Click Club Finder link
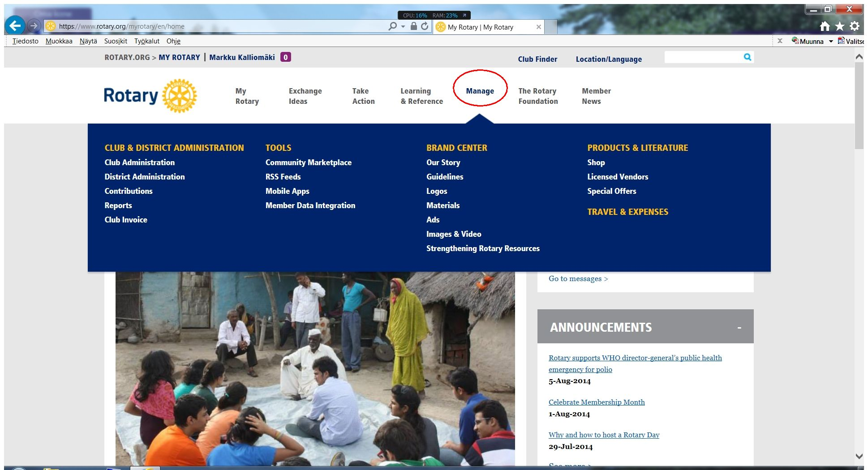 pyautogui.click(x=537, y=59)
